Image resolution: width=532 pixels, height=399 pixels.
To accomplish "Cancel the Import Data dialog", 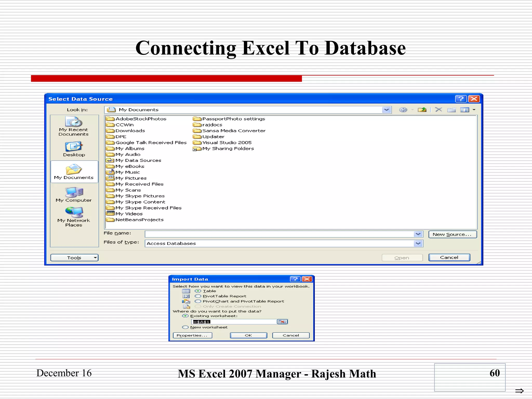I will (x=291, y=335).
